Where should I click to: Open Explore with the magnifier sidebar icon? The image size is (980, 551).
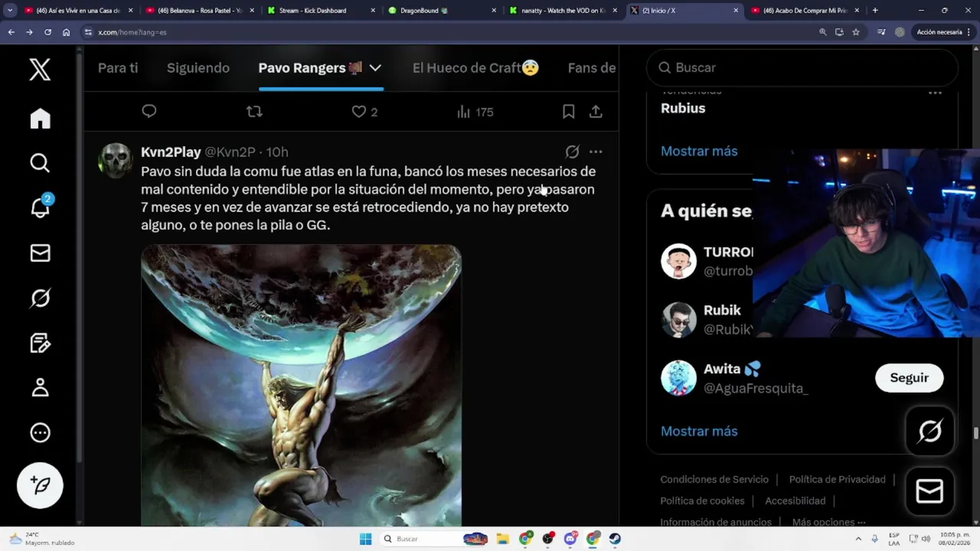pyautogui.click(x=40, y=163)
